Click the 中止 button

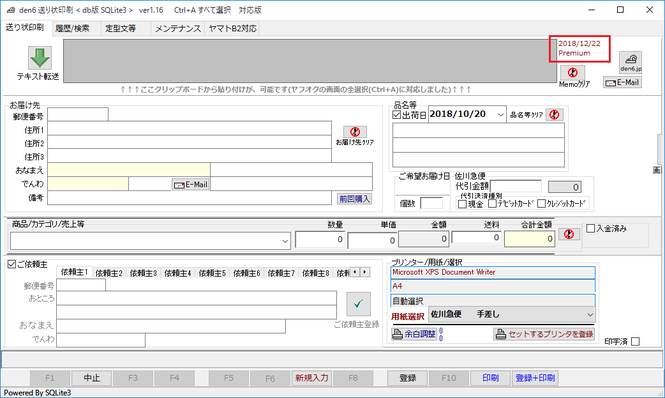(x=92, y=378)
